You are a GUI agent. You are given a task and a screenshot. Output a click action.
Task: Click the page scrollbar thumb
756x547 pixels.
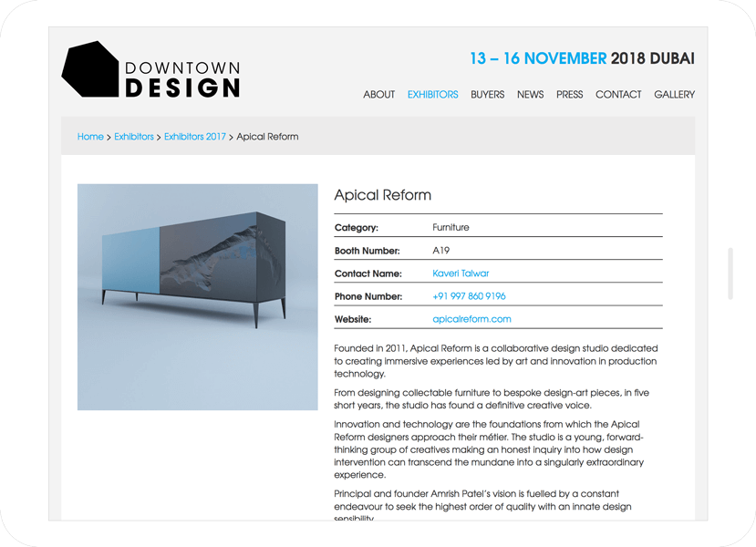[730, 273]
